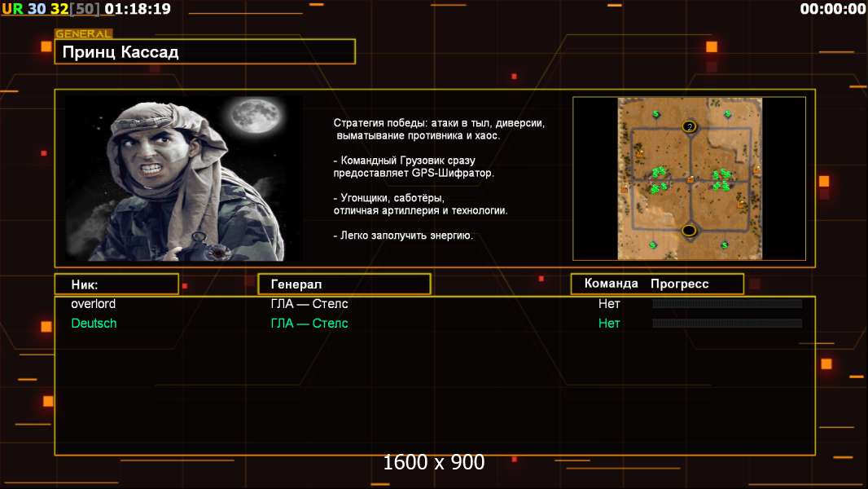Viewport: 868px width, 489px height.
Task: Select the green 'Deutsch' player nickname
Action: click(94, 323)
